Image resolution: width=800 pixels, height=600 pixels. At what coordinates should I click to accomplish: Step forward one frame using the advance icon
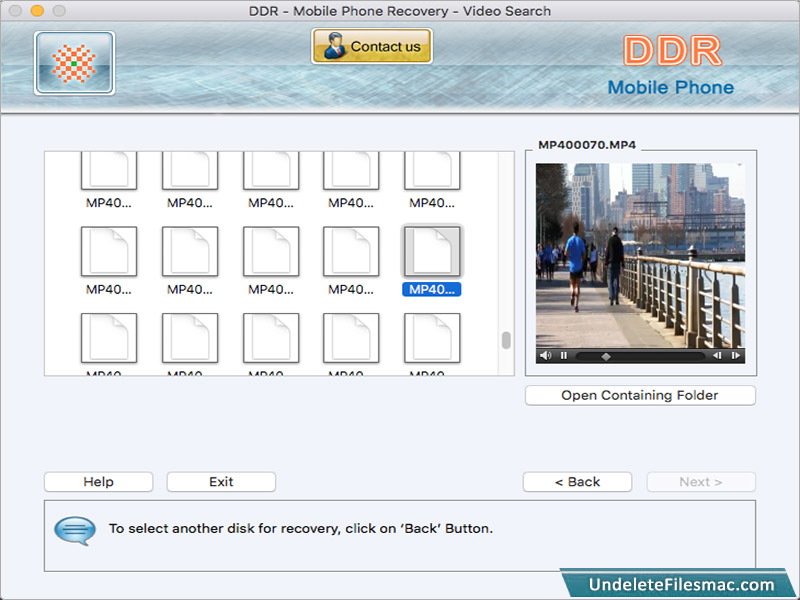pyautogui.click(x=737, y=355)
